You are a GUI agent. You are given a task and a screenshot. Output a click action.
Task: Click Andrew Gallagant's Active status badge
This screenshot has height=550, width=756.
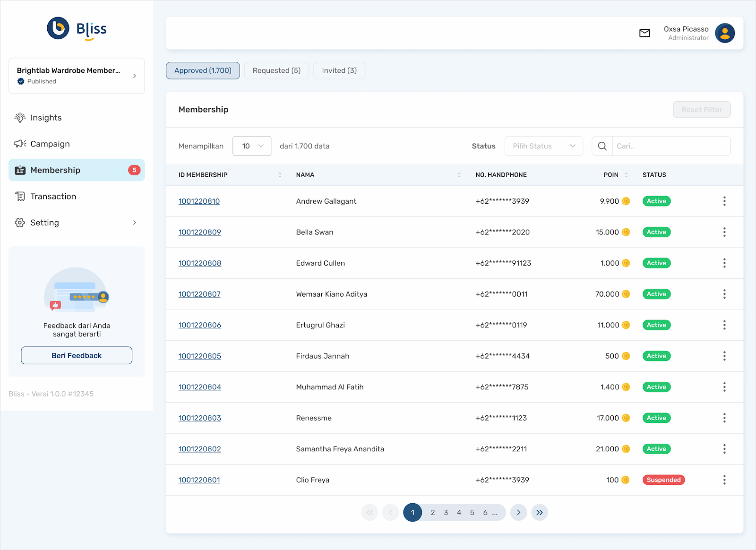(656, 201)
